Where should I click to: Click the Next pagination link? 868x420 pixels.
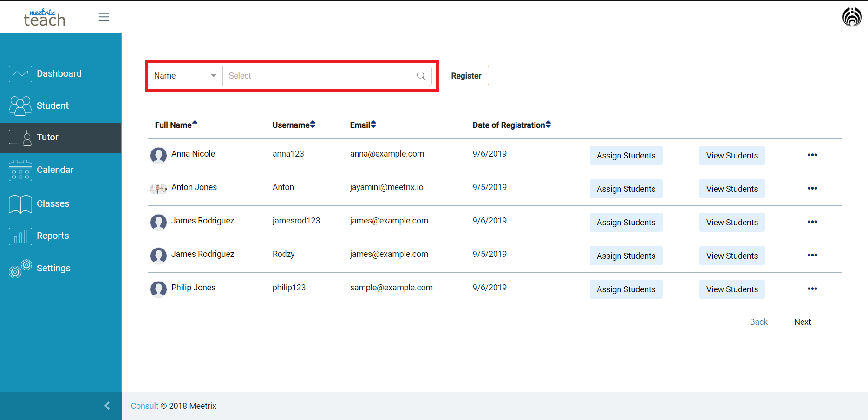tap(803, 322)
